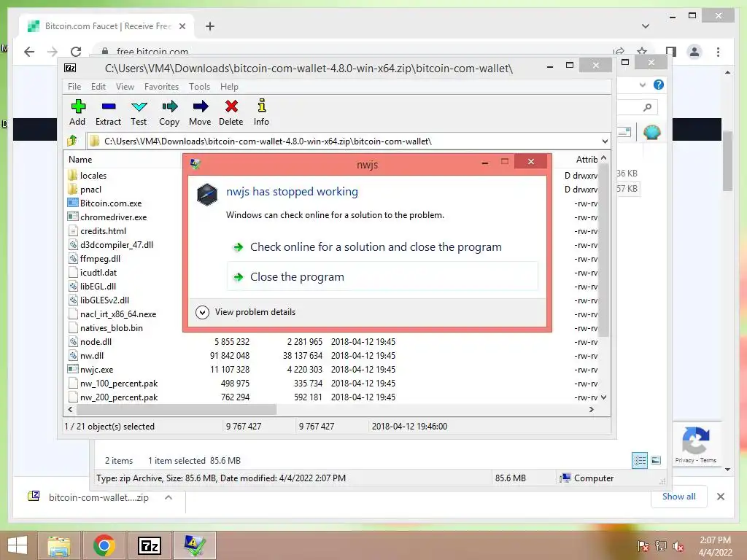Sort file list by Name column

tap(80, 160)
